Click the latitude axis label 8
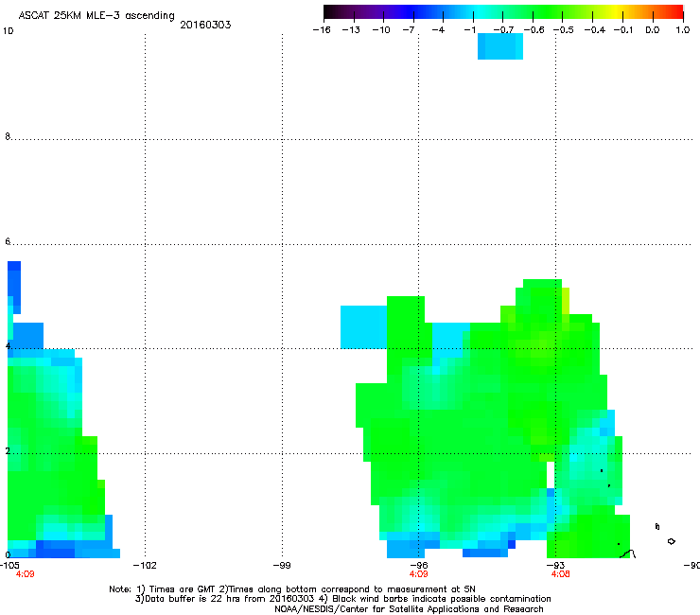This screenshot has height=615, width=700. [8, 136]
